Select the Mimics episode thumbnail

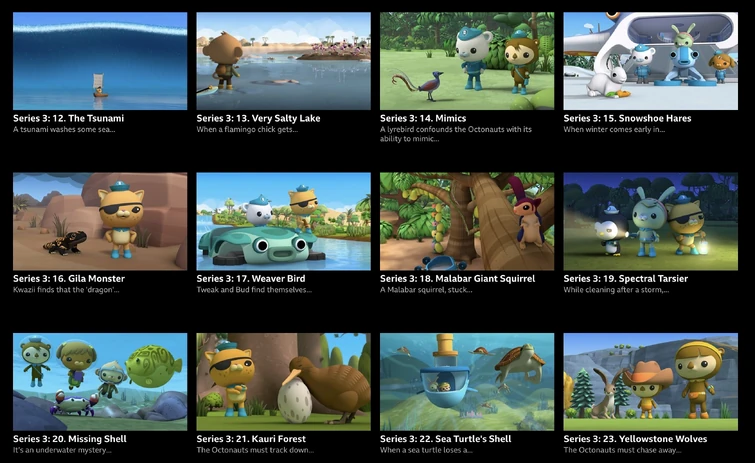coord(467,61)
